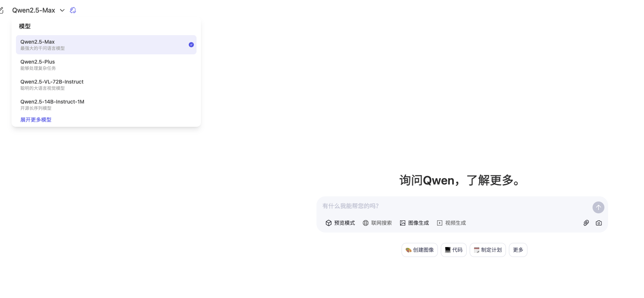This screenshot has height=298, width=644.
Task: Choose the 代码 suggestion chip
Action: tap(454, 250)
